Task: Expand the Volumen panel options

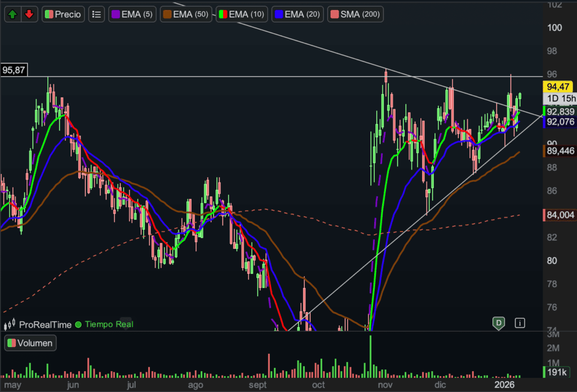Action: pos(30,343)
